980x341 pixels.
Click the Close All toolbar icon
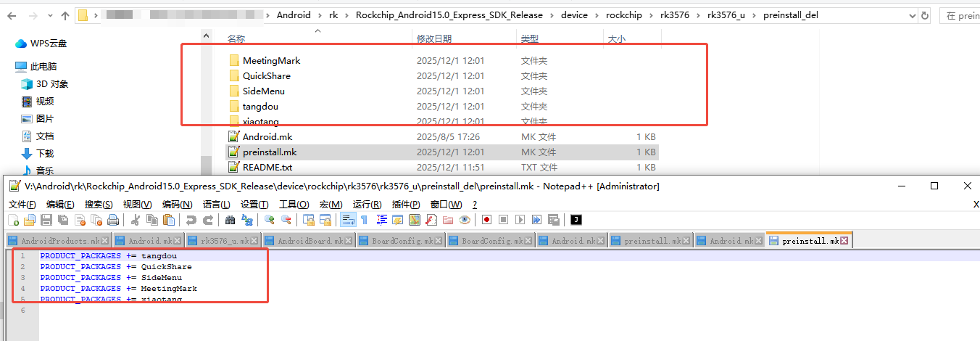(96, 220)
